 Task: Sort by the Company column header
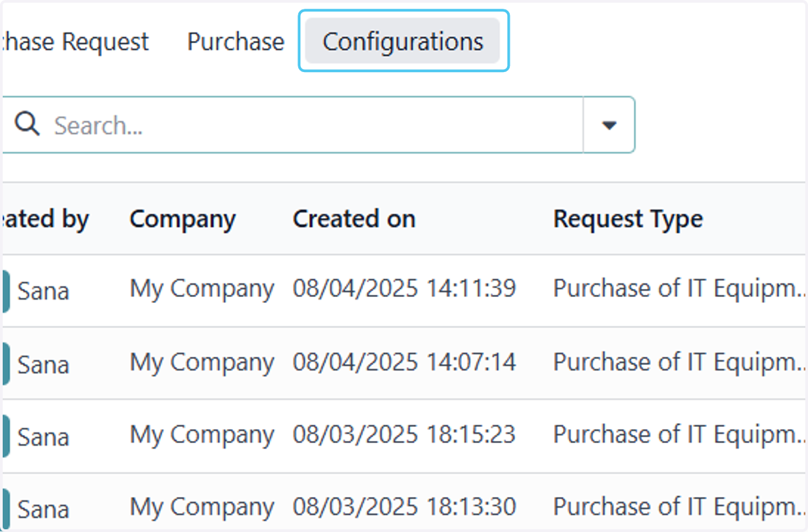click(x=182, y=219)
